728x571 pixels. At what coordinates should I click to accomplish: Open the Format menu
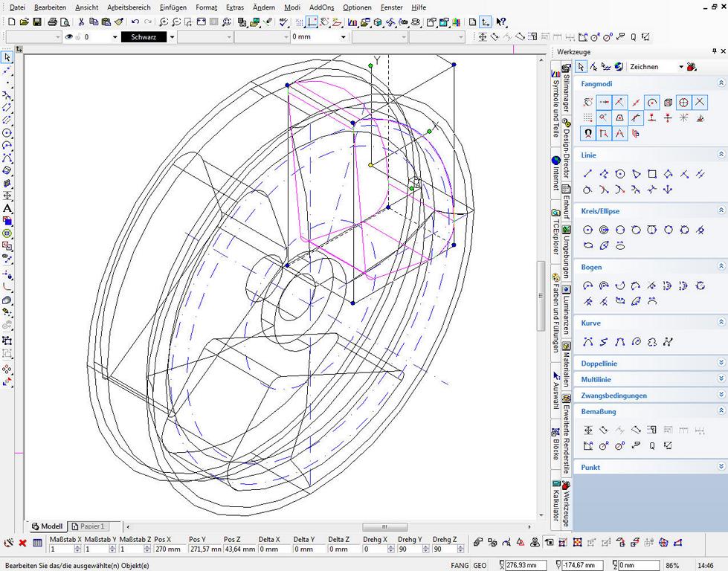[206, 7]
